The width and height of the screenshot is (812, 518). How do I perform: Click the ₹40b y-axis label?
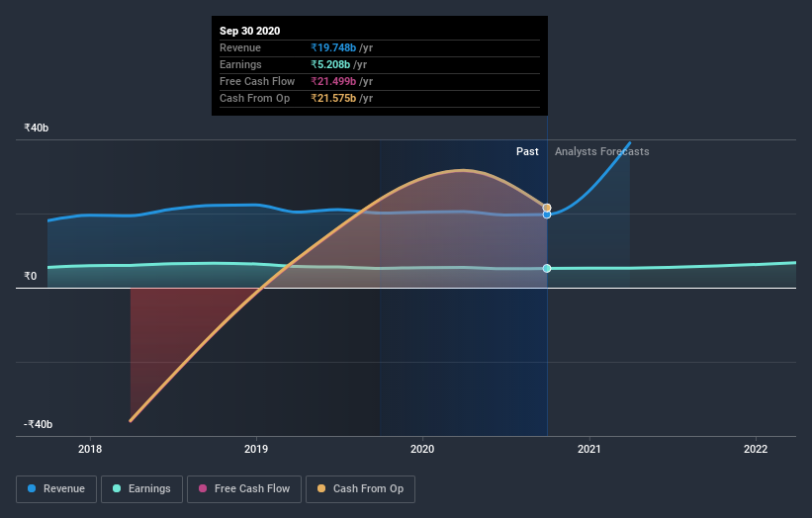pos(37,128)
